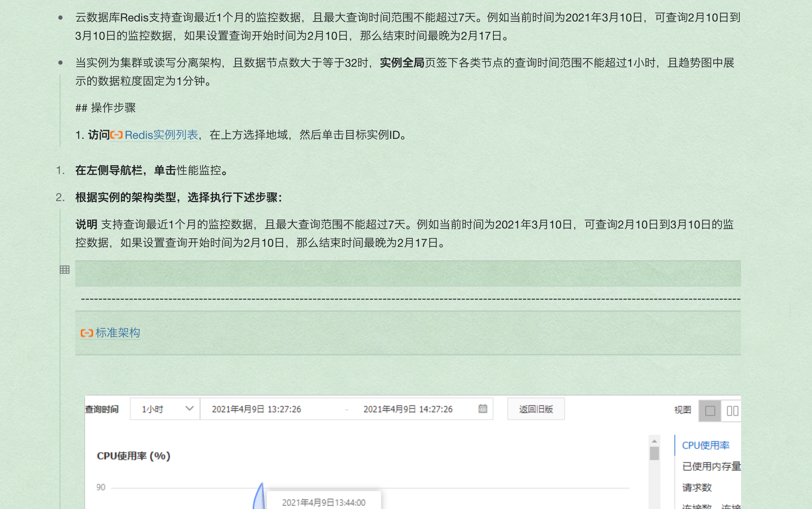Expand the 1小时 query time dropdown
Viewport: 812px width, 509px height.
point(153,409)
